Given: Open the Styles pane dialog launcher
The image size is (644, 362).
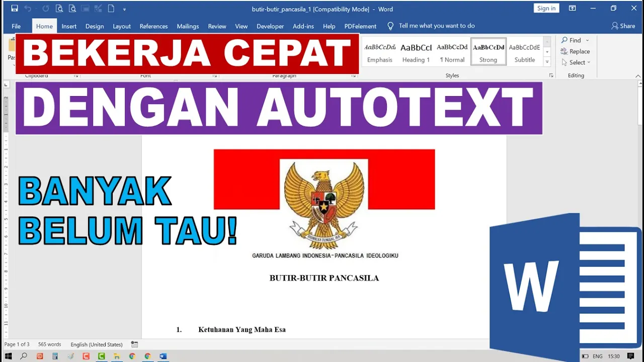Looking at the screenshot, I should (551, 75).
